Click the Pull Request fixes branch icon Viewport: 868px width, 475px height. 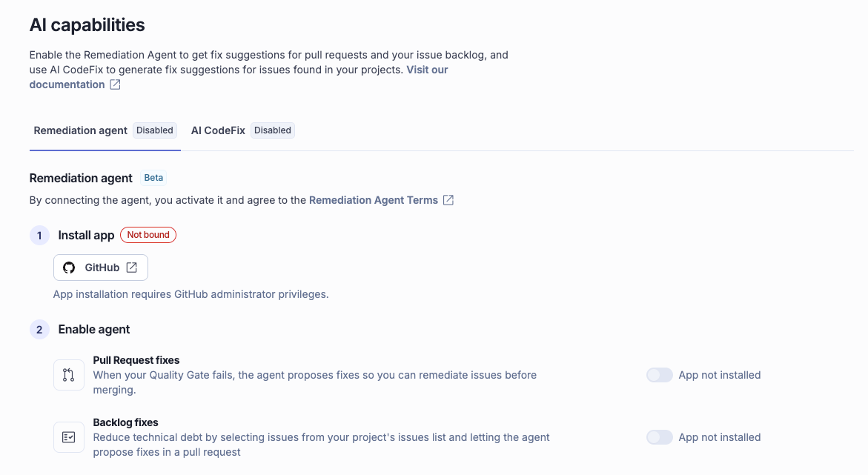pyautogui.click(x=69, y=375)
